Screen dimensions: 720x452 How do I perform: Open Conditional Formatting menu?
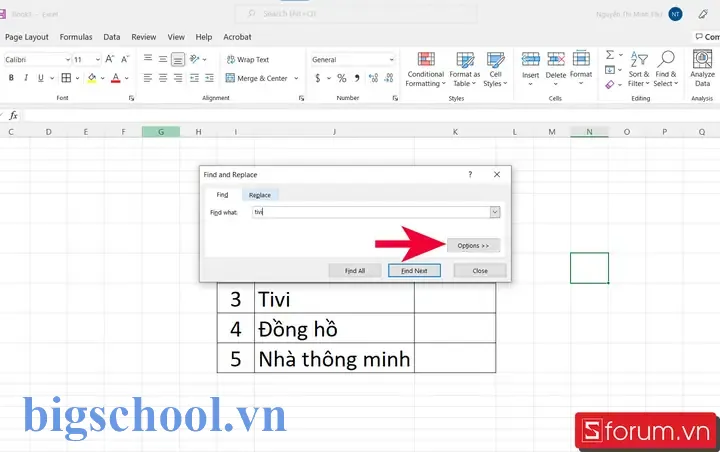[x=426, y=69]
